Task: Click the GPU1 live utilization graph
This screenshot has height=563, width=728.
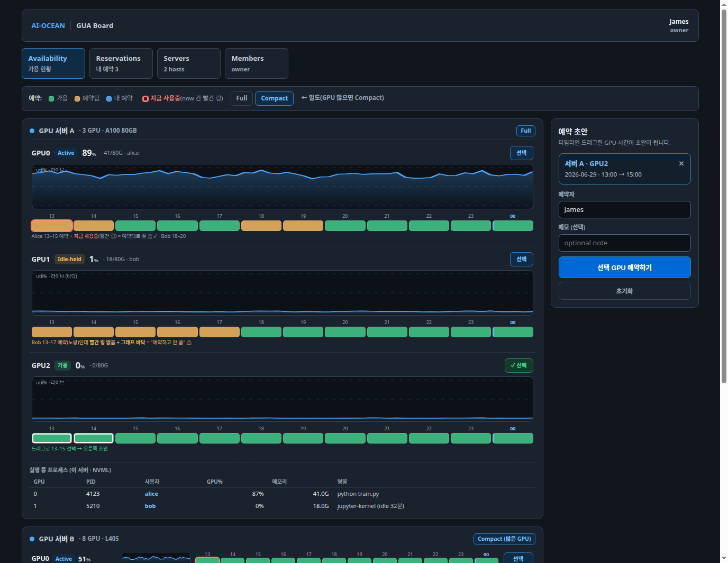Action: coord(283,293)
